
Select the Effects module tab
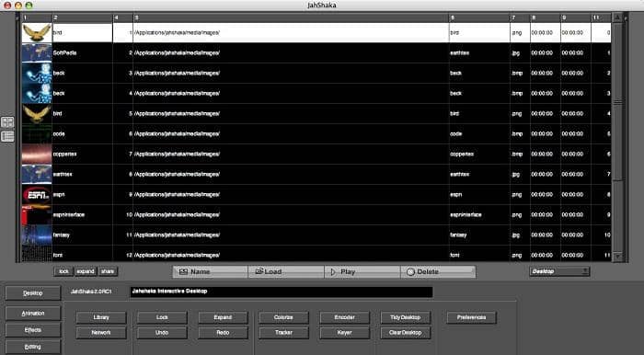33,330
